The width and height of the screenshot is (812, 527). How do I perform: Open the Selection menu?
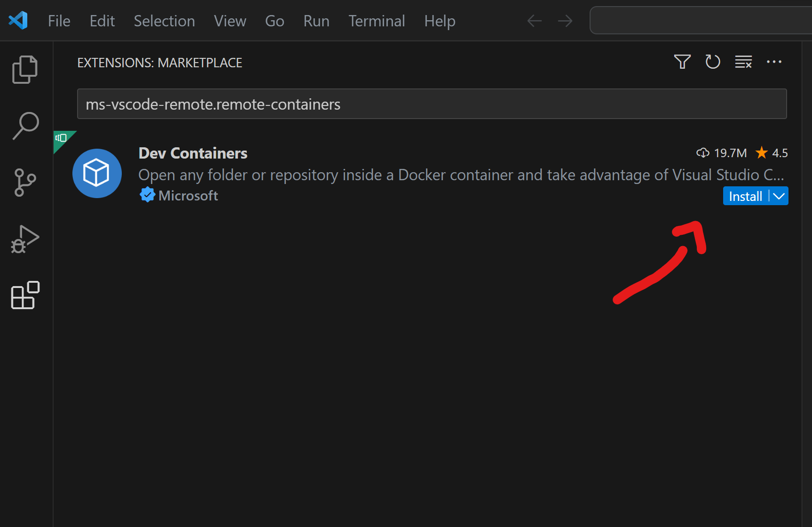tap(164, 21)
